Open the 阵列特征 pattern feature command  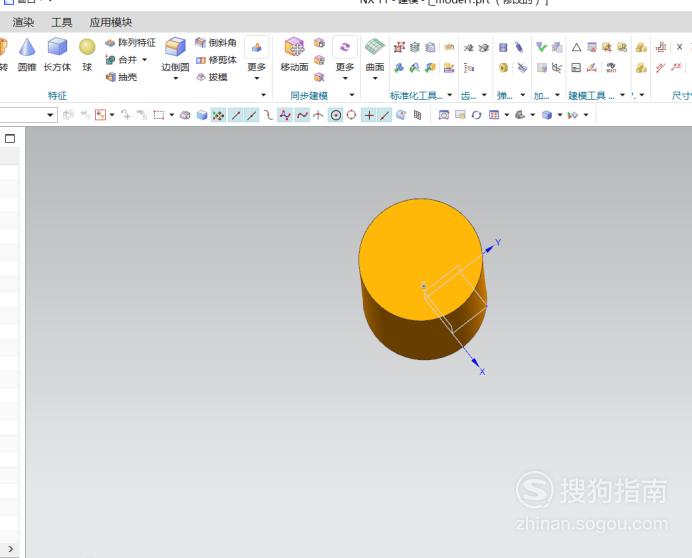click(x=131, y=43)
